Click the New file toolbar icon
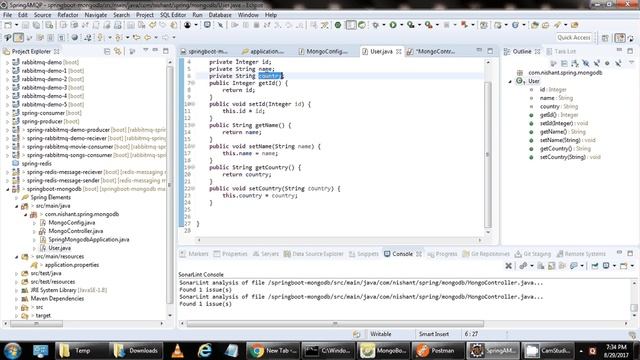This screenshot has height=360, width=640. coord(8,25)
